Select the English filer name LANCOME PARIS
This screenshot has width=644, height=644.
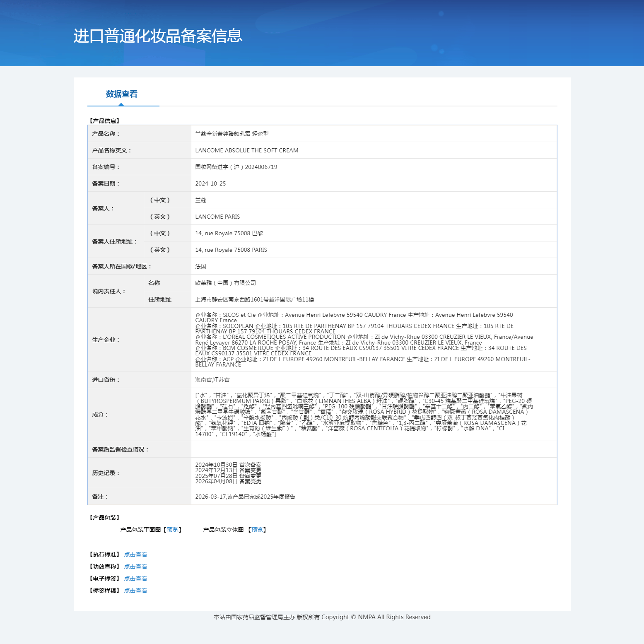point(217,217)
